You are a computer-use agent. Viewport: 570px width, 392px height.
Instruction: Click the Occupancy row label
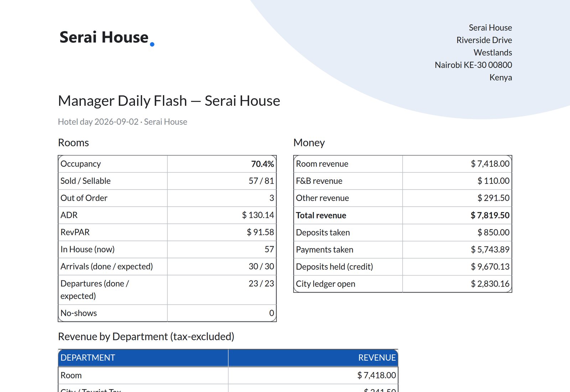[81, 164]
